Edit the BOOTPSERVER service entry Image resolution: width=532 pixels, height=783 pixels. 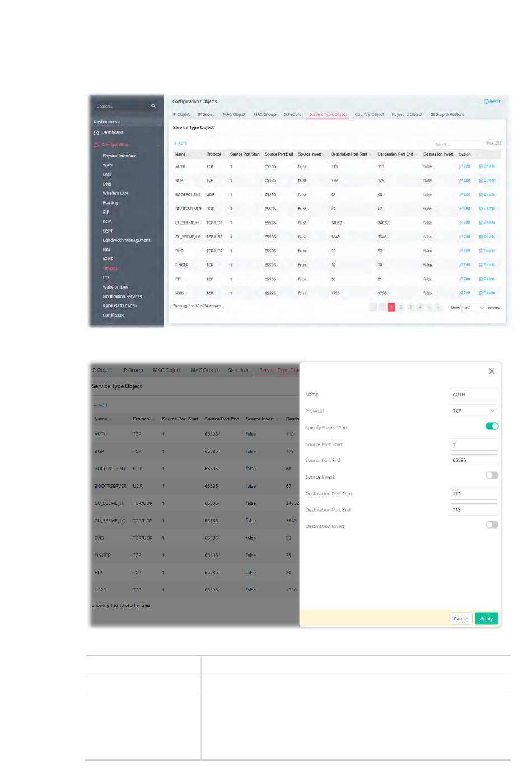click(x=465, y=209)
